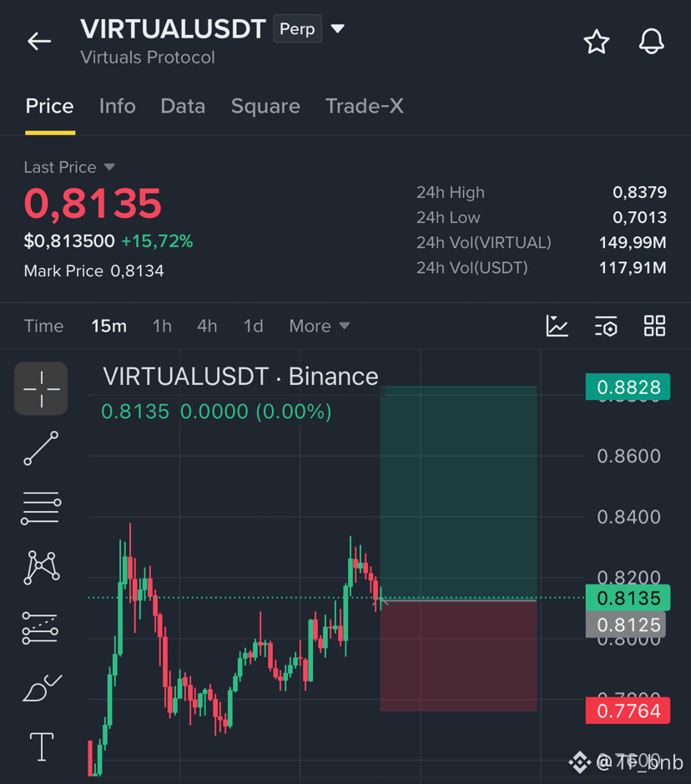Select the 15m chart interval
691x784 pixels.
click(109, 326)
